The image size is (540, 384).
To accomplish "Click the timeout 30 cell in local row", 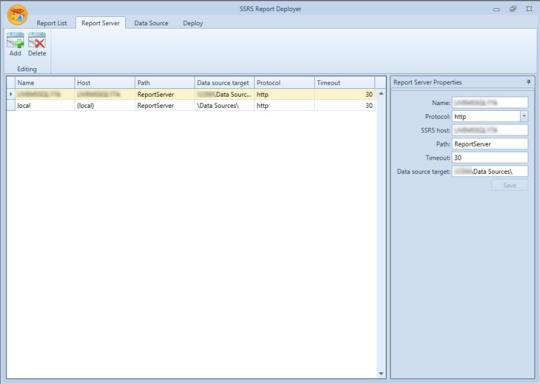I will (344, 105).
